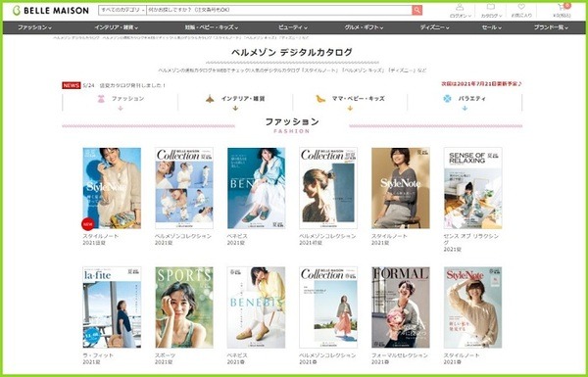Open the FORMAL selection cover
Image resolution: width=588 pixels, height=377 pixels.
(x=401, y=307)
